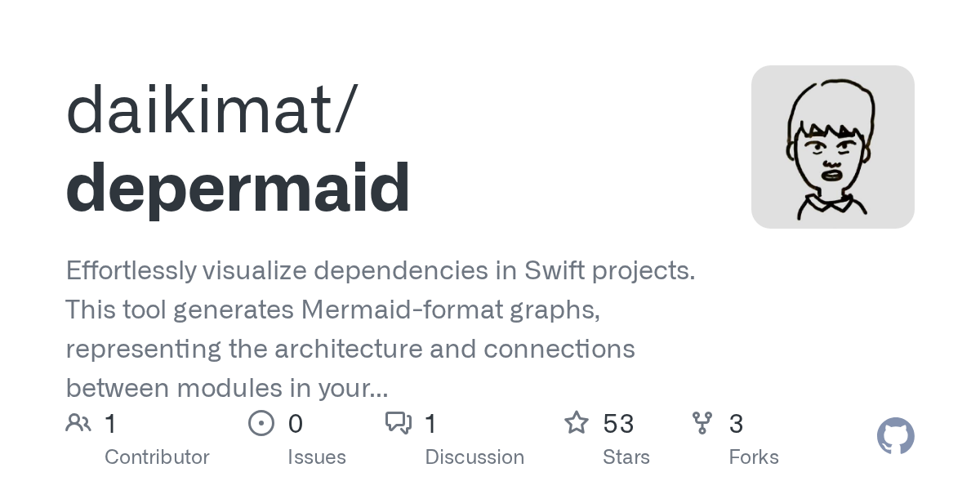Screen dimensions: 980x490
Task: Click the fork icon
Action: (x=702, y=423)
